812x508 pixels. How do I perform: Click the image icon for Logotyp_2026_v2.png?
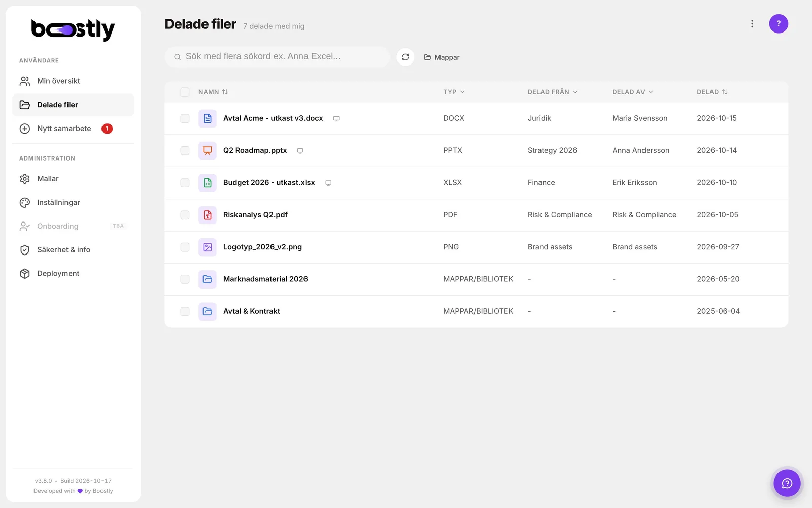208,247
